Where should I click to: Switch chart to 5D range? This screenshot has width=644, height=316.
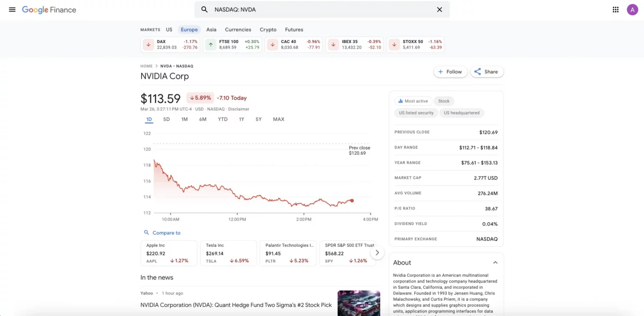point(167,119)
